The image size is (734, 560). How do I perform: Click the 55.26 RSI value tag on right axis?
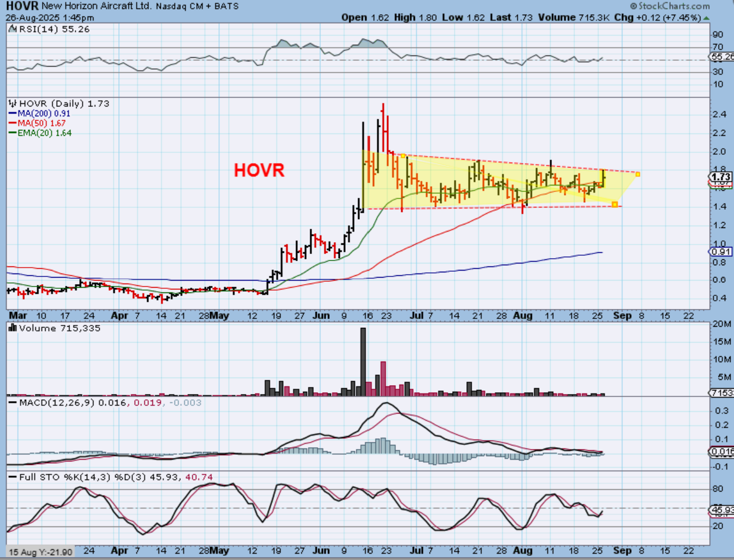(x=720, y=57)
